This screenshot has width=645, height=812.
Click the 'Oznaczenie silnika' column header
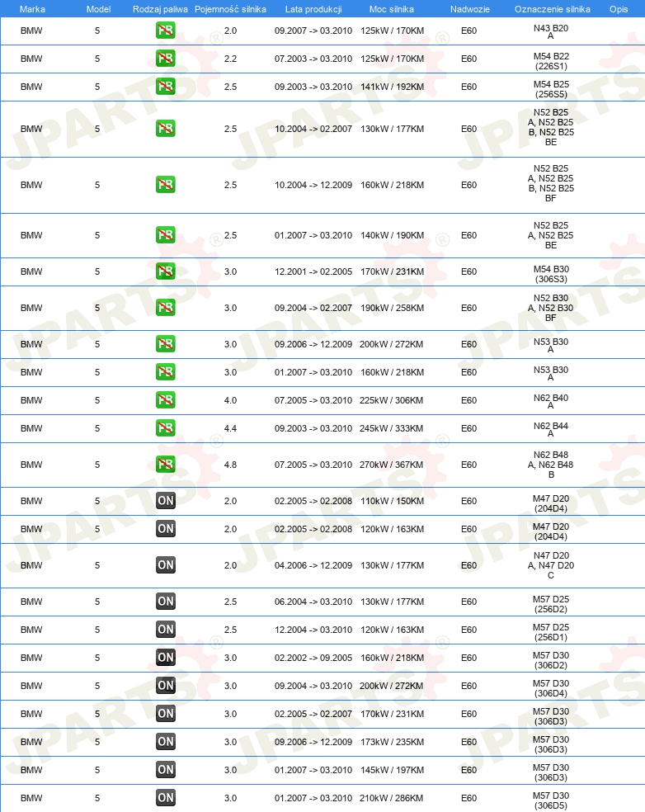click(553, 9)
